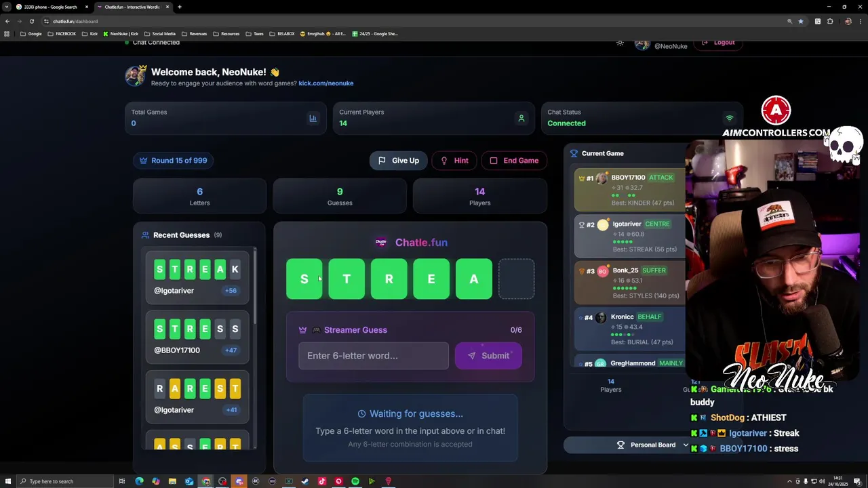
Task: Open Spotify from the taskbar
Action: (355, 481)
